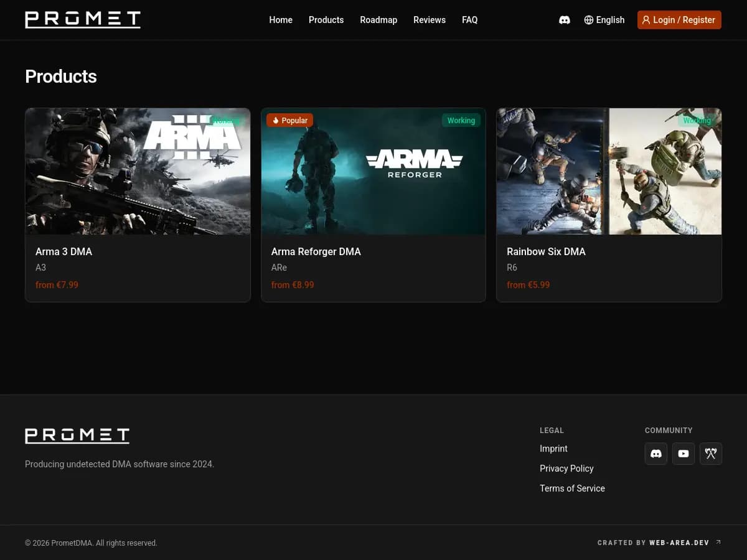Go to the Home menu item

pos(281,20)
